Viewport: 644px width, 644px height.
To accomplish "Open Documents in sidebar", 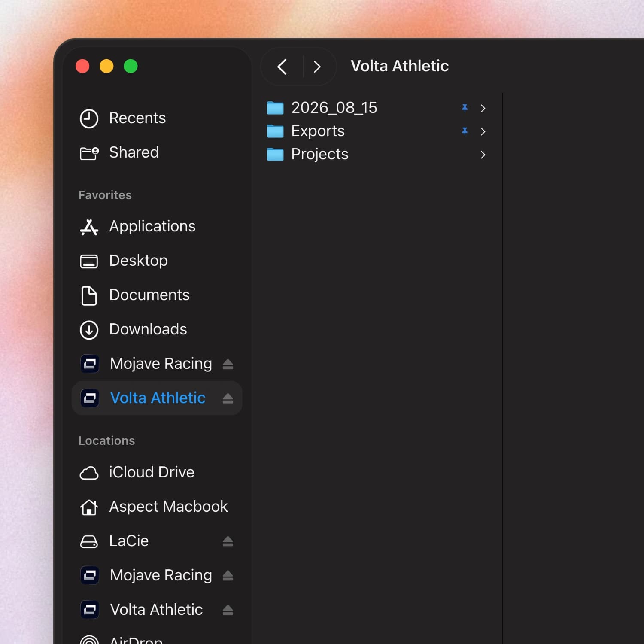I will [157, 295].
